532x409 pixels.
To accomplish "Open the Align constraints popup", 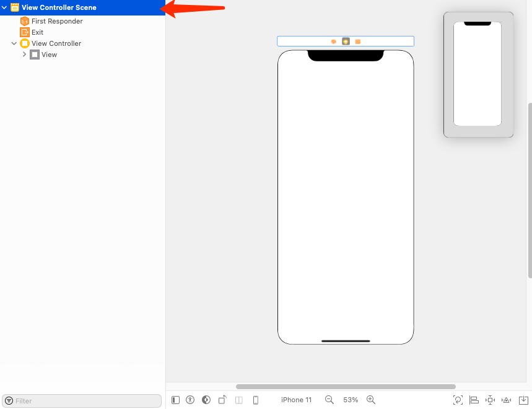I will pos(474,400).
